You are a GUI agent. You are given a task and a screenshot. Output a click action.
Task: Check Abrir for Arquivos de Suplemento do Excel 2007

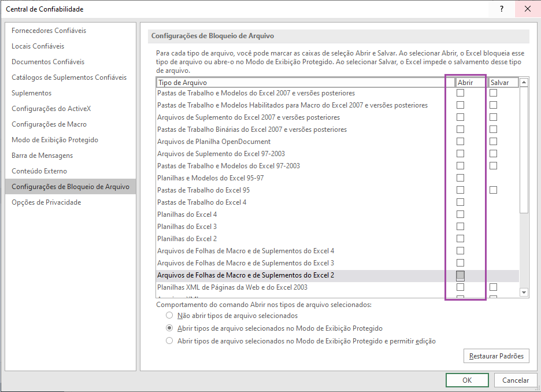[460, 117]
